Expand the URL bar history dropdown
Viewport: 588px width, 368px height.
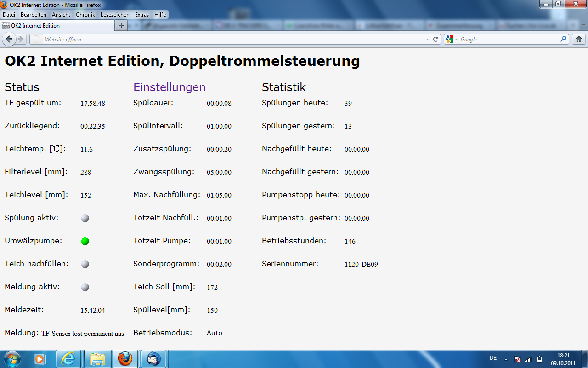tap(427, 39)
